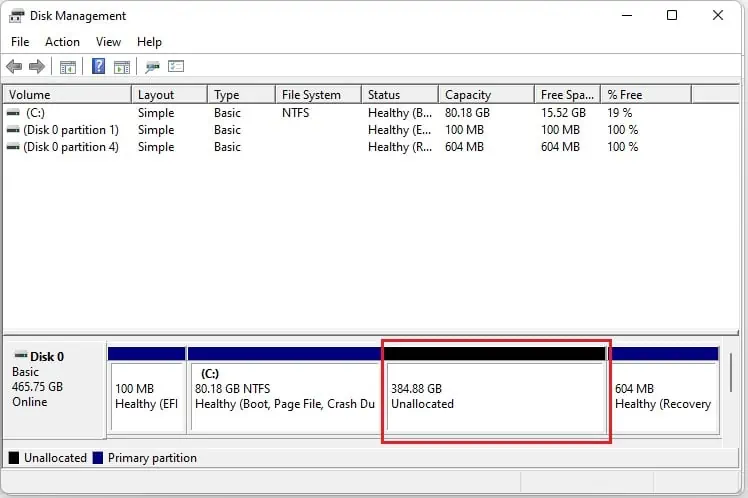The image size is (748, 498).
Task: Select the (C:) volume row in list
Action: tap(36, 113)
